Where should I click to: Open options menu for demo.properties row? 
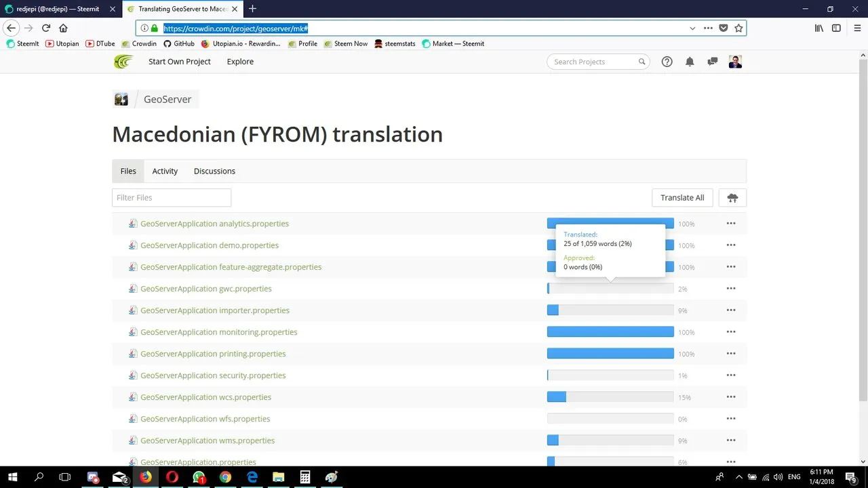click(731, 245)
